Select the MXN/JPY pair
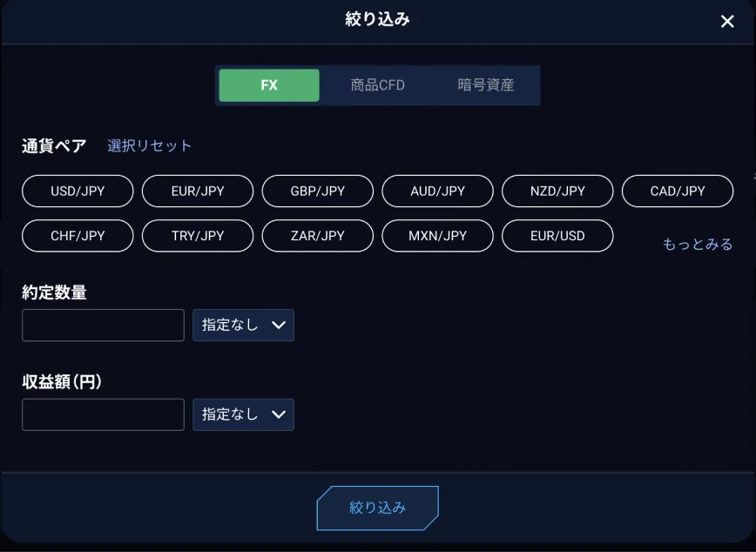Screen dimensions: 756x552 coord(438,235)
